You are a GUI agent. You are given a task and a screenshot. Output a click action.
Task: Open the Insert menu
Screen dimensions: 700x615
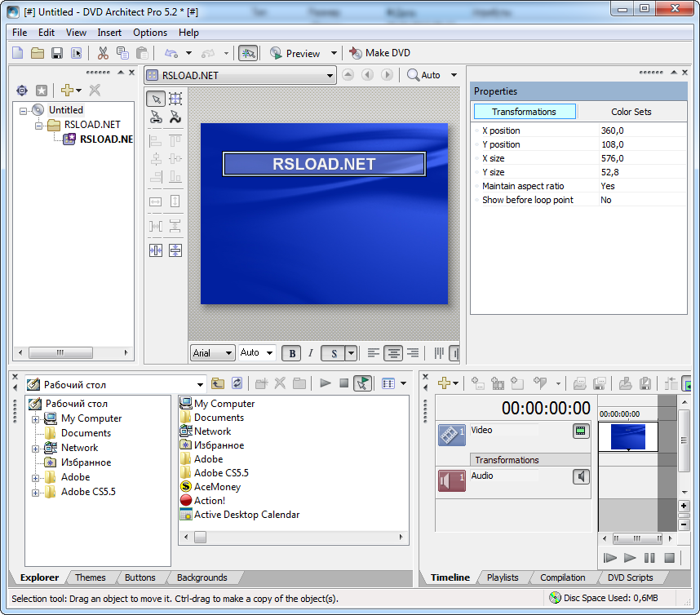tap(109, 33)
